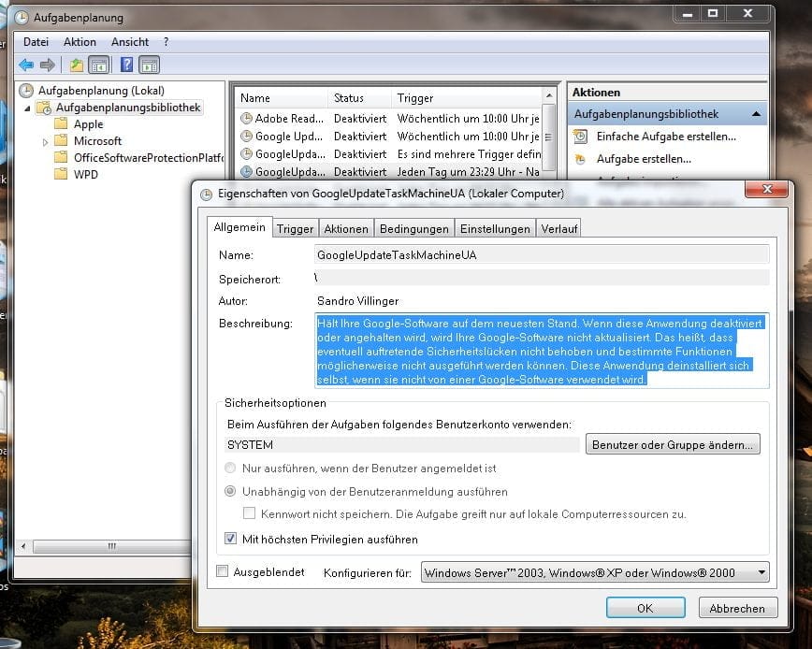The image size is (812, 649).
Task: Click Benutzer oder Gruppe ändern button
Action: tap(673, 445)
